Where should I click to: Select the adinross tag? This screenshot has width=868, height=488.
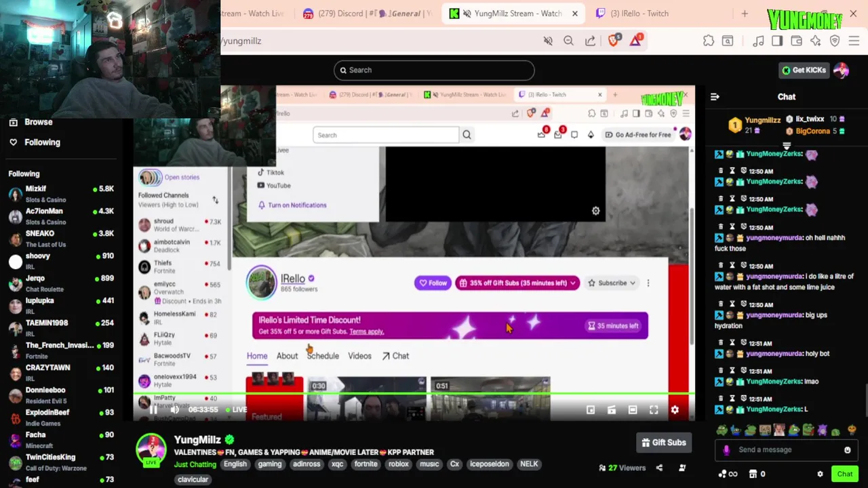(307, 464)
